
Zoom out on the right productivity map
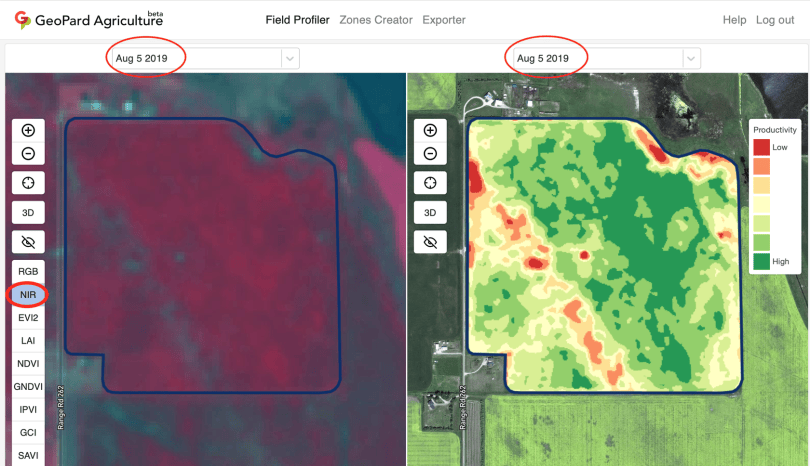430,153
